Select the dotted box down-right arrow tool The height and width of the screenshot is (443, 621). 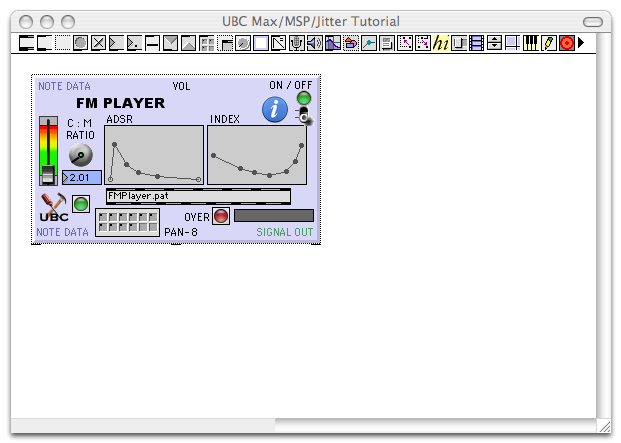coord(423,43)
